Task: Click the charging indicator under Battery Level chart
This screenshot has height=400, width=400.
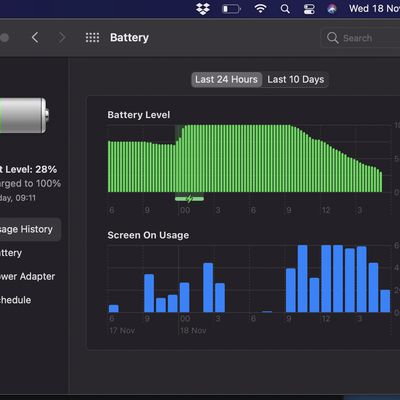Action: click(189, 199)
